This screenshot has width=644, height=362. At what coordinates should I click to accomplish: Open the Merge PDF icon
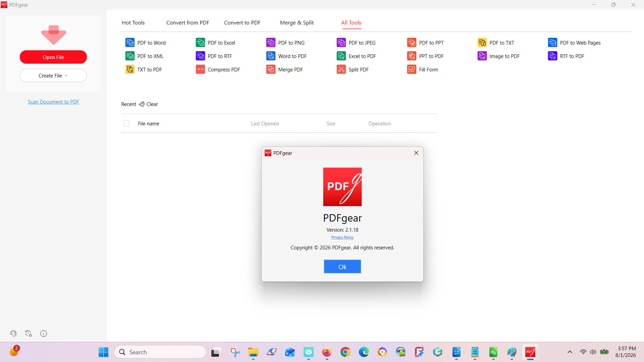[x=271, y=69]
